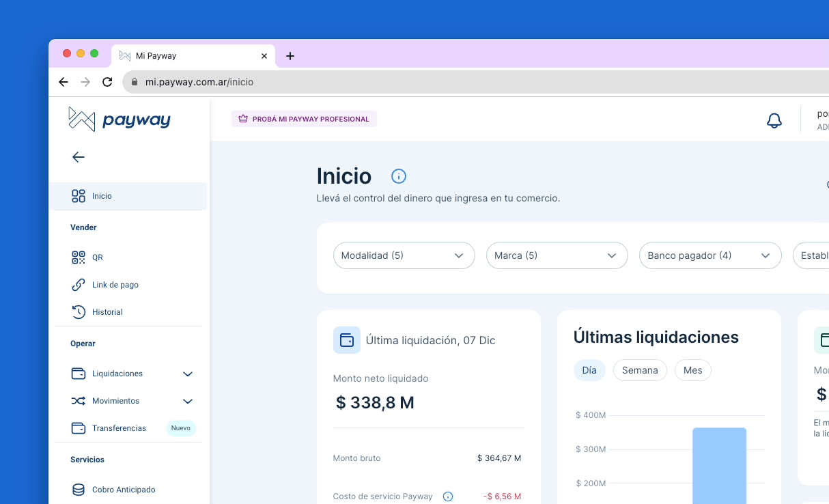Click the Cobro Anticipado coins icon
The image size is (829, 504).
coord(79,490)
